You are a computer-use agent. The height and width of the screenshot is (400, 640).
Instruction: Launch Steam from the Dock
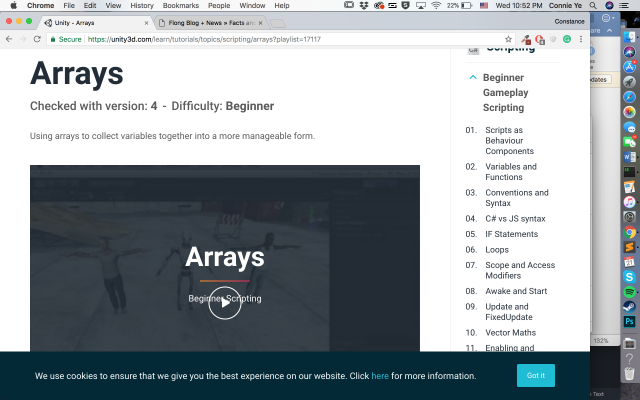tap(629, 307)
